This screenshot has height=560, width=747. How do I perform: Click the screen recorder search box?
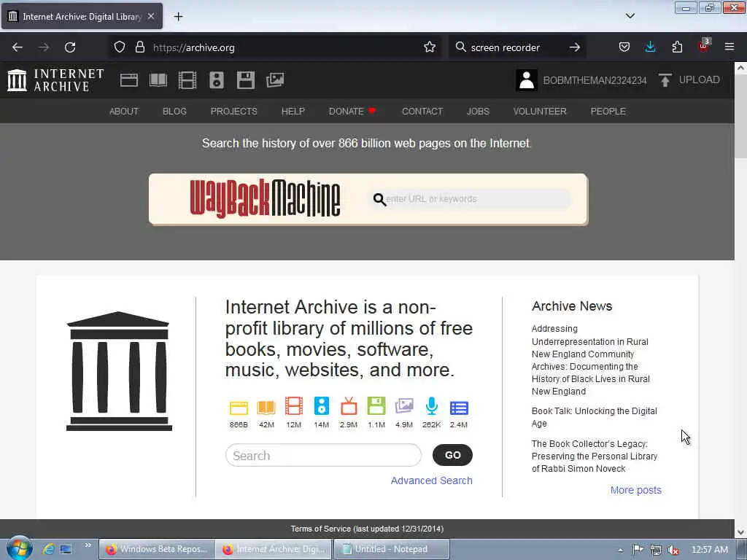[x=517, y=47]
